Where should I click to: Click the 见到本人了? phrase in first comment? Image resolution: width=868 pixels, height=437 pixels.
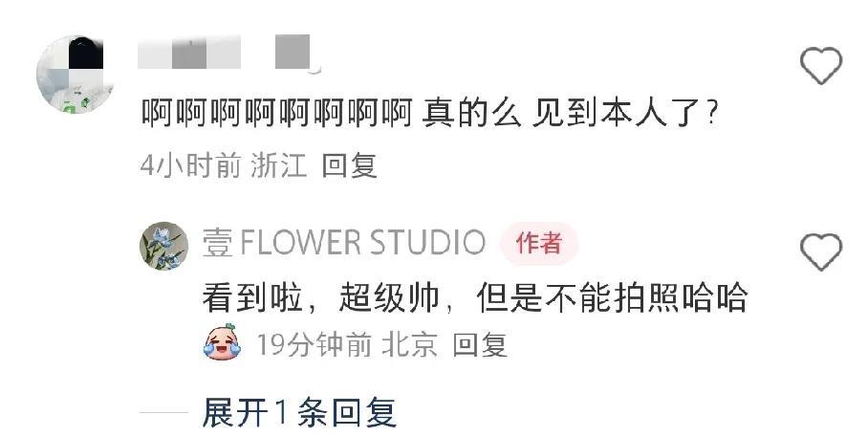[625, 113]
